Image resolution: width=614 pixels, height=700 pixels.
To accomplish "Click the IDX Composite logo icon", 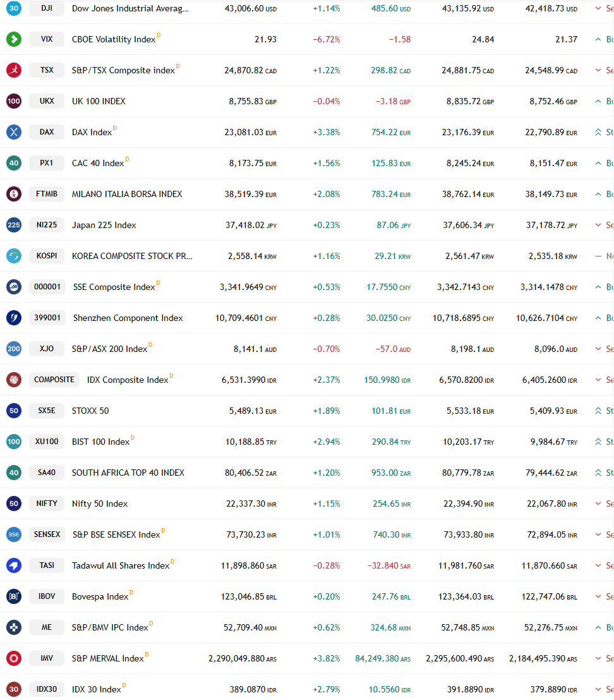I will (14, 380).
